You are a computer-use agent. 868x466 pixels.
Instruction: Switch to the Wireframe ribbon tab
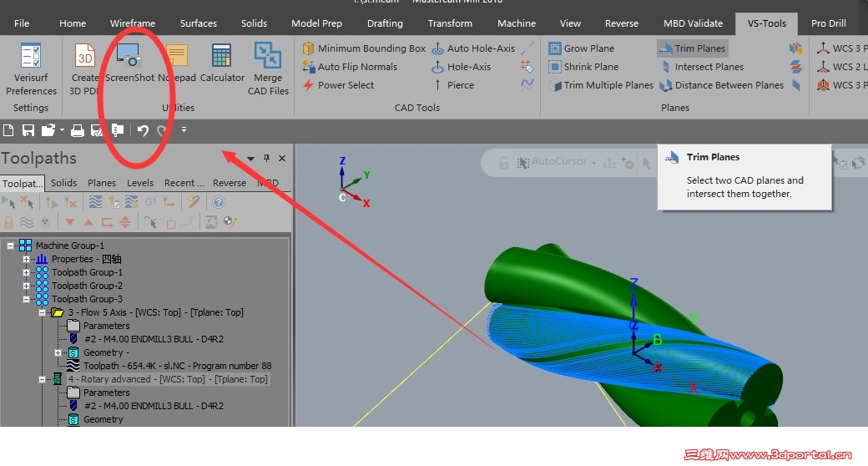tap(133, 23)
